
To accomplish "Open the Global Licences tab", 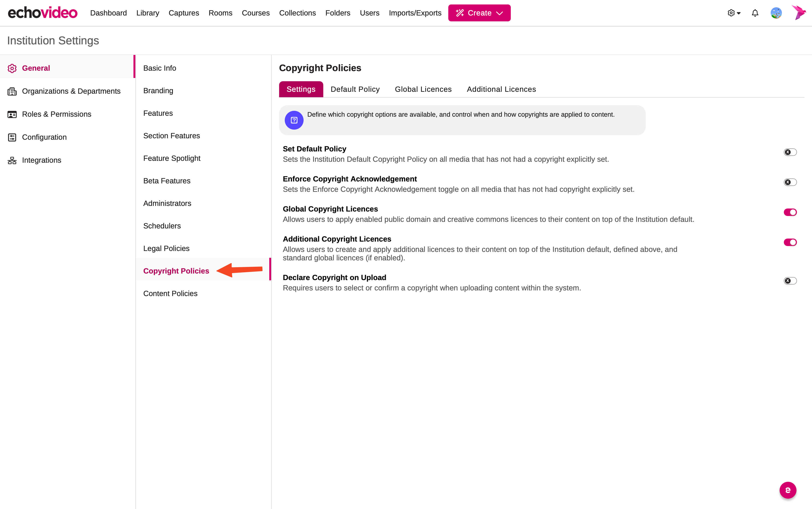I will tap(423, 89).
